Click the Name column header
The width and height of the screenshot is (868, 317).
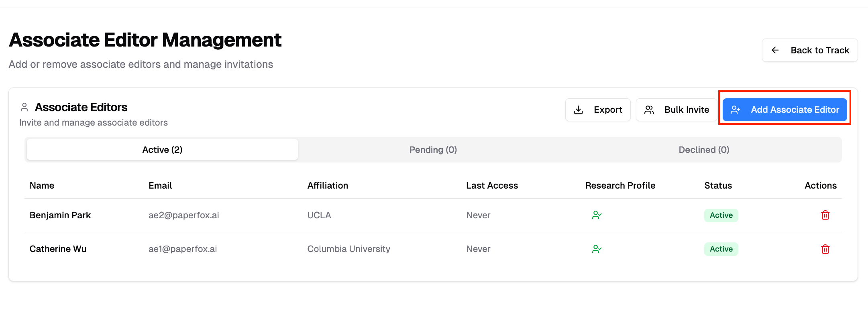point(42,185)
